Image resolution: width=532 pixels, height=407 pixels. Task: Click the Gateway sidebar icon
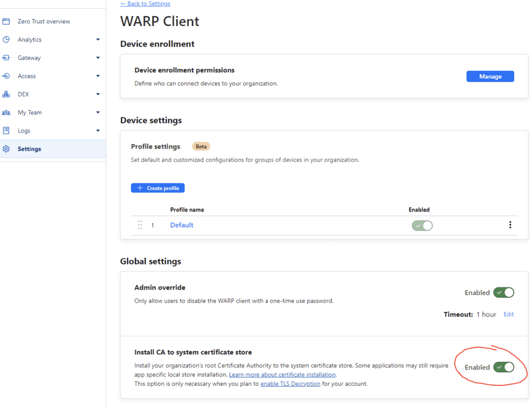point(6,58)
